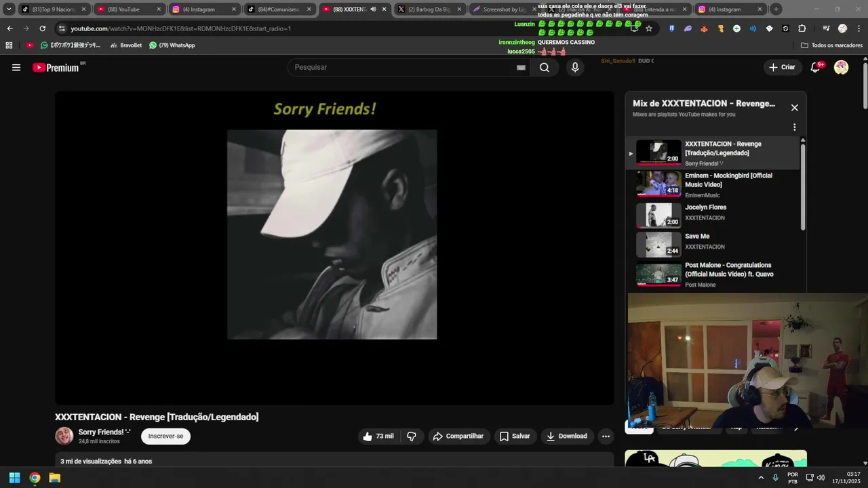
Task: Open the Extensions puzzle icon
Action: pos(802,28)
